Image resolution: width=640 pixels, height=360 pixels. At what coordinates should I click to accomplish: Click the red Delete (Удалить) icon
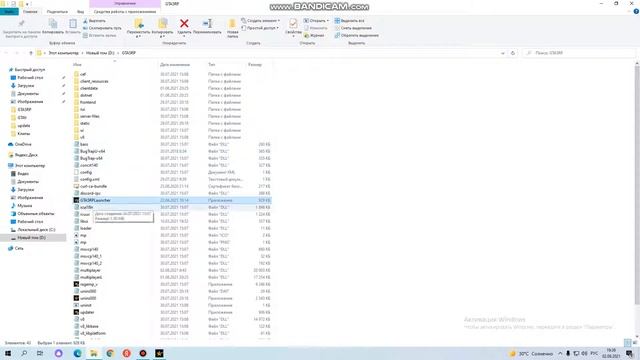click(x=184, y=24)
